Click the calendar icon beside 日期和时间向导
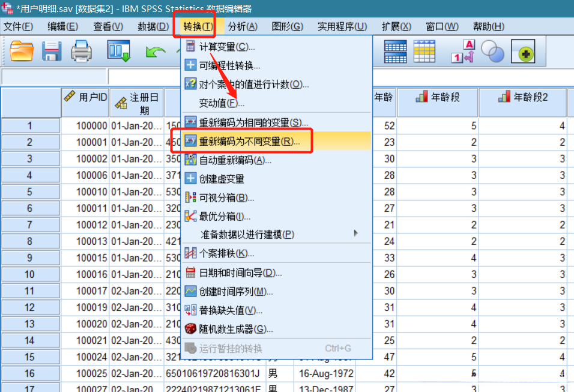574x392 pixels. (x=190, y=273)
